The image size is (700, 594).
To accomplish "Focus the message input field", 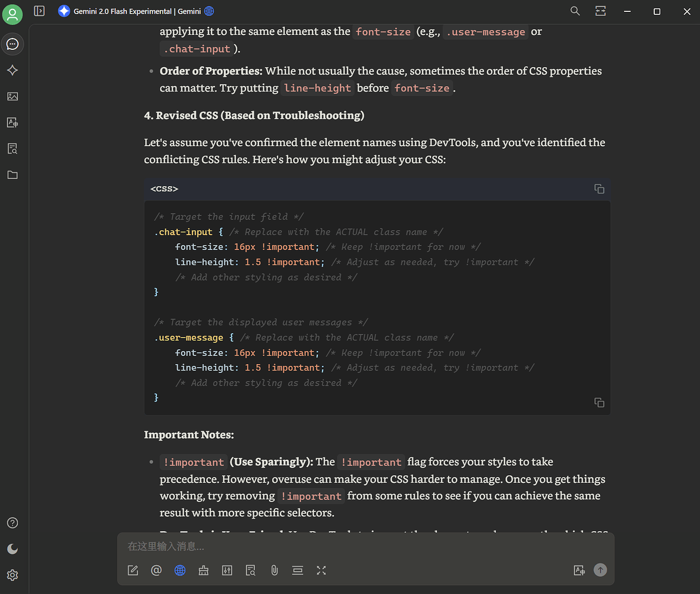I will coord(365,546).
